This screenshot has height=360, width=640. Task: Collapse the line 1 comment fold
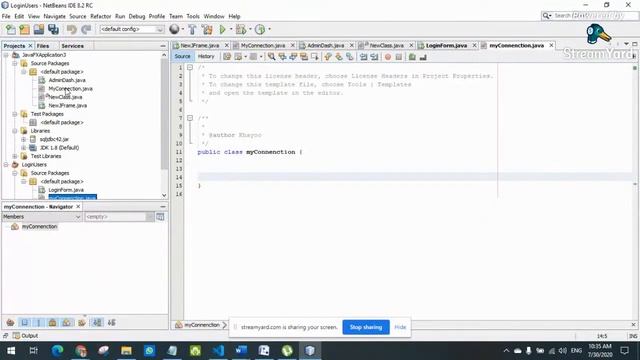pyautogui.click(x=190, y=67)
